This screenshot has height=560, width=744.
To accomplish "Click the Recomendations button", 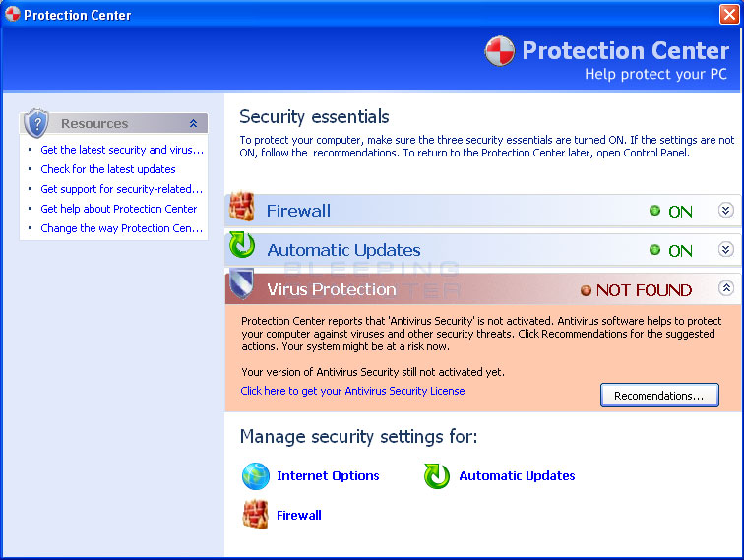I will (659, 396).
